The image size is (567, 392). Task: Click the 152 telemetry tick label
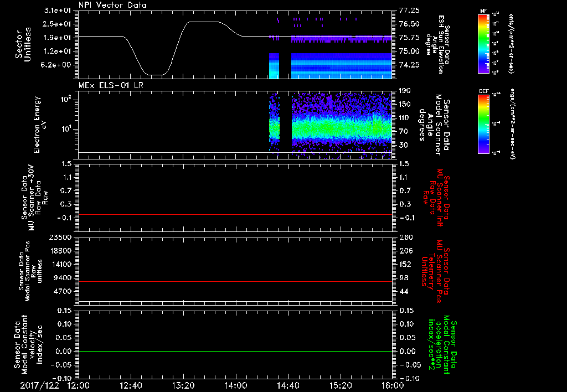pyautogui.click(x=406, y=264)
